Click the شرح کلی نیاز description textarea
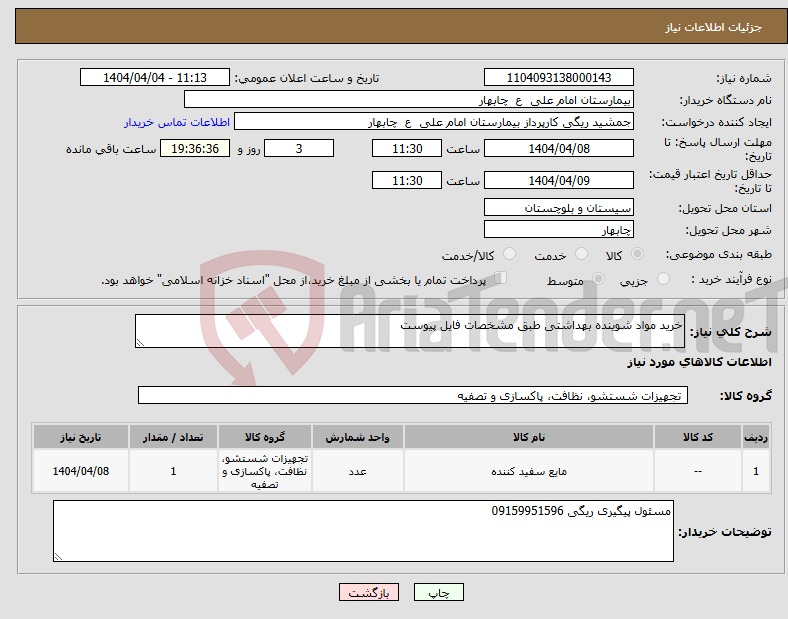 point(410,331)
